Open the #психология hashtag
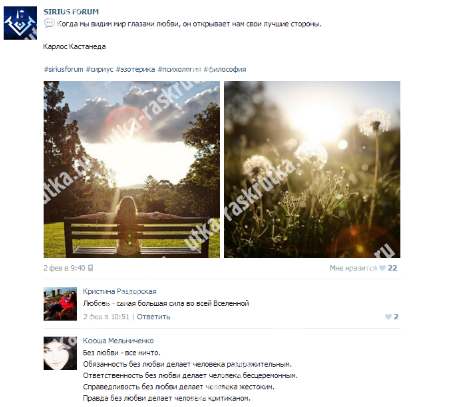Image resolution: width=469 pixels, height=407 pixels. click(179, 69)
